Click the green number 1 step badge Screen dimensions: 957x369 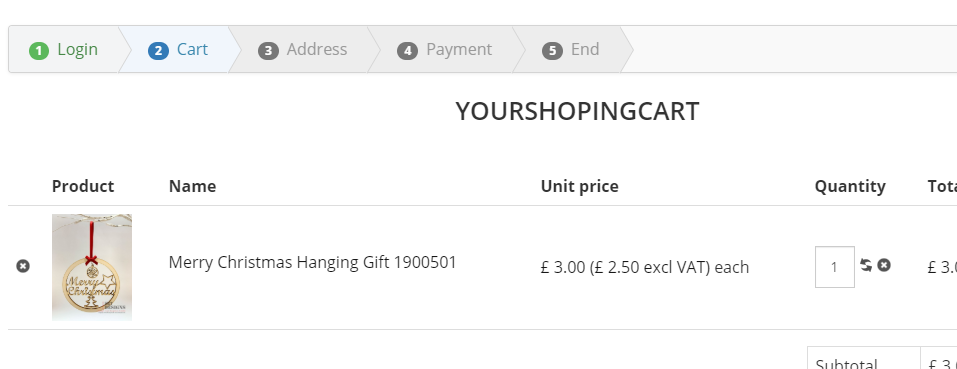click(39, 51)
